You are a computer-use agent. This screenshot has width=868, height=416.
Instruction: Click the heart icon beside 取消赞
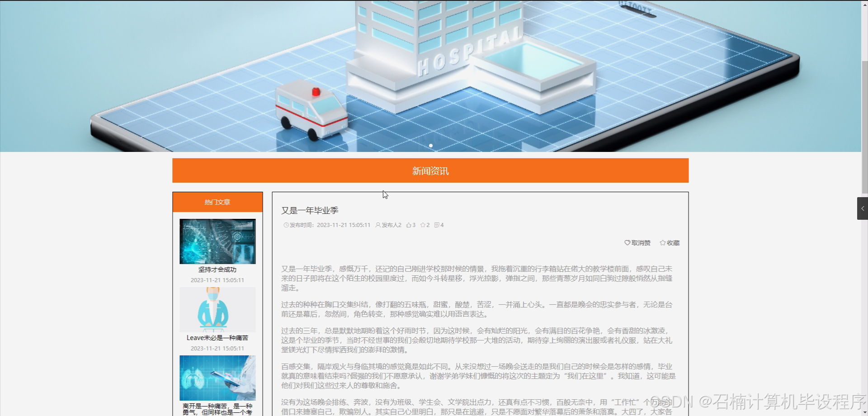(x=627, y=242)
